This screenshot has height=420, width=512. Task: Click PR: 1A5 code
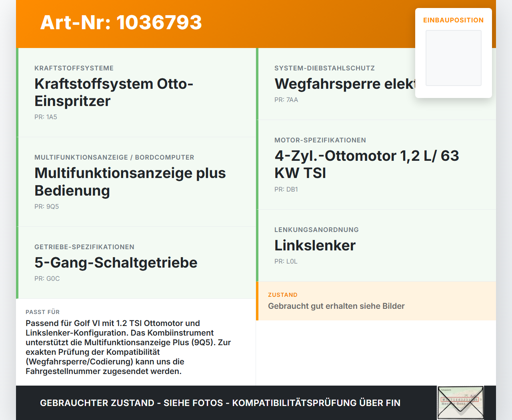(x=46, y=117)
